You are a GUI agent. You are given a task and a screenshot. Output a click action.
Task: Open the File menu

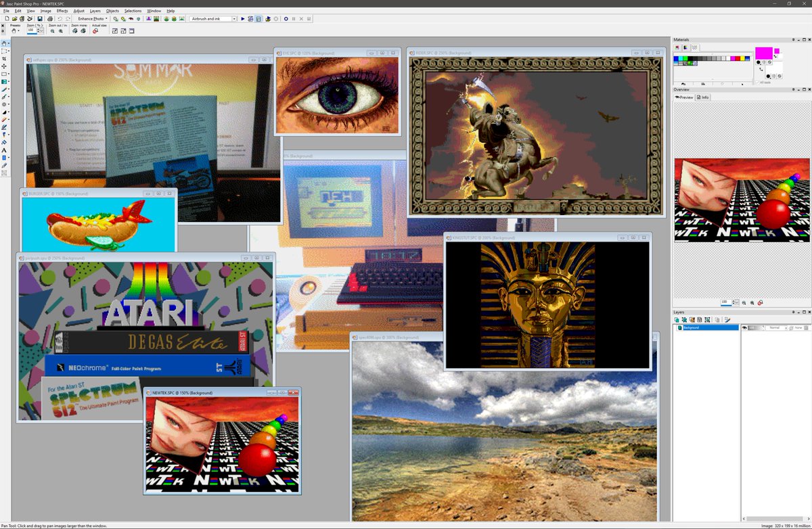coord(6,11)
